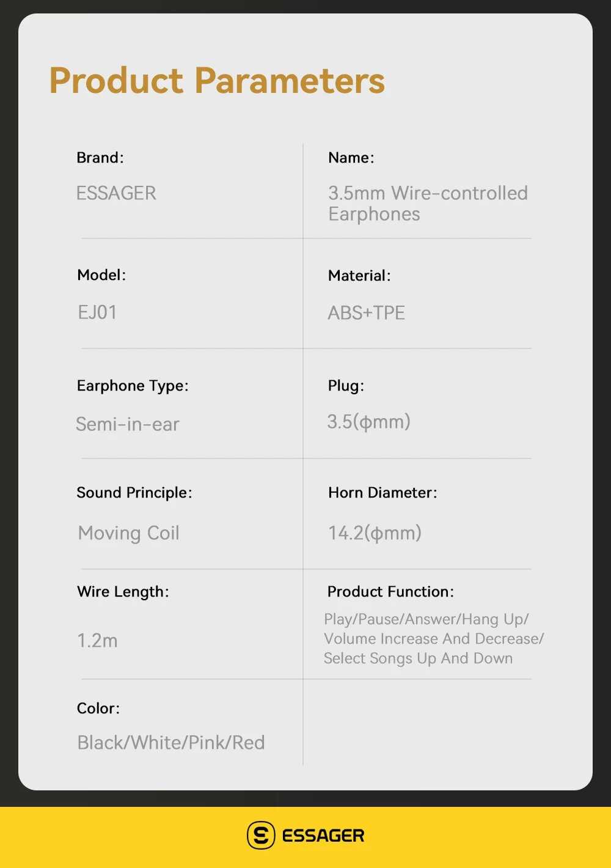Viewport: 611px width, 868px height.
Task: Click the gray ESSAGER value under Brand
Action: [x=116, y=193]
